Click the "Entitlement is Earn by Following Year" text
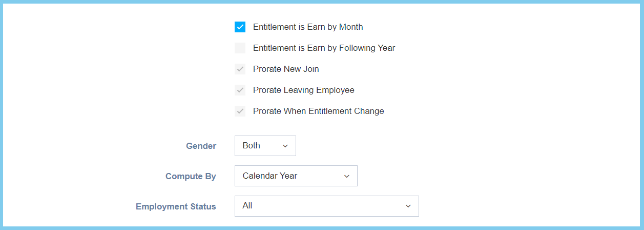This screenshot has width=644, height=230. coord(324,48)
